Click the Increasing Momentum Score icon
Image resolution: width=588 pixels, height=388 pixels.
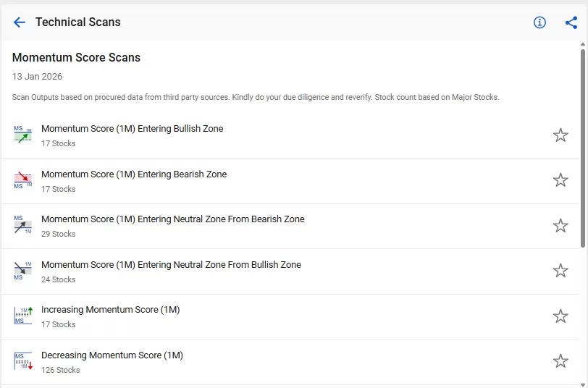click(23, 316)
